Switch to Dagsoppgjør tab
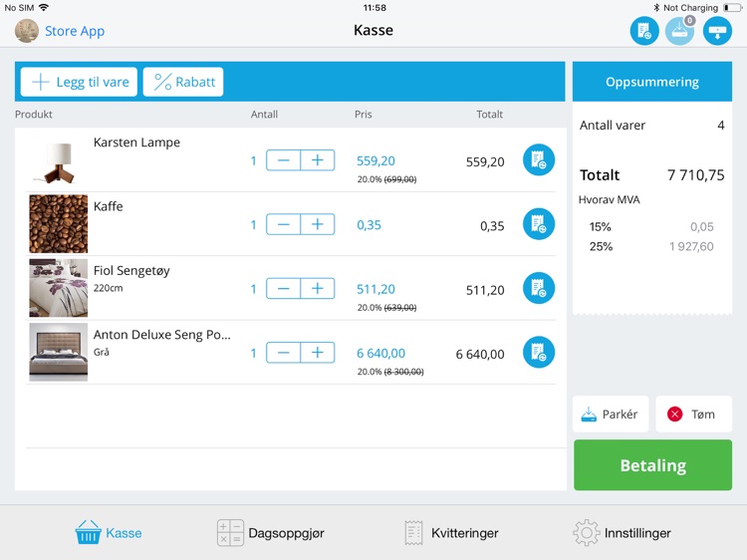This screenshot has width=747, height=560. (271, 533)
